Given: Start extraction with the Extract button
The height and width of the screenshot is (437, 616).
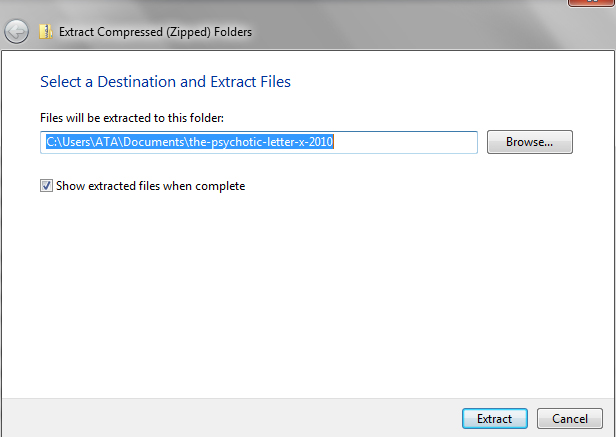Looking at the screenshot, I should (x=495, y=419).
